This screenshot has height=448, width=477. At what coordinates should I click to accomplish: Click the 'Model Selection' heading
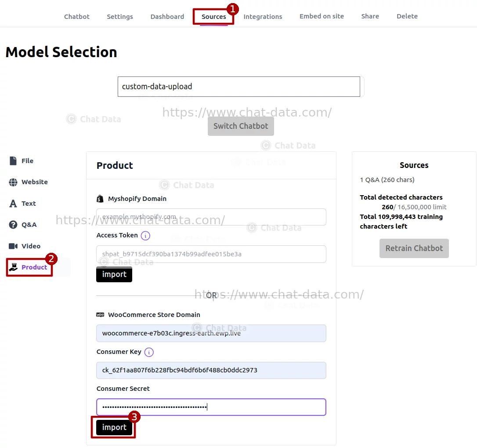(61, 52)
